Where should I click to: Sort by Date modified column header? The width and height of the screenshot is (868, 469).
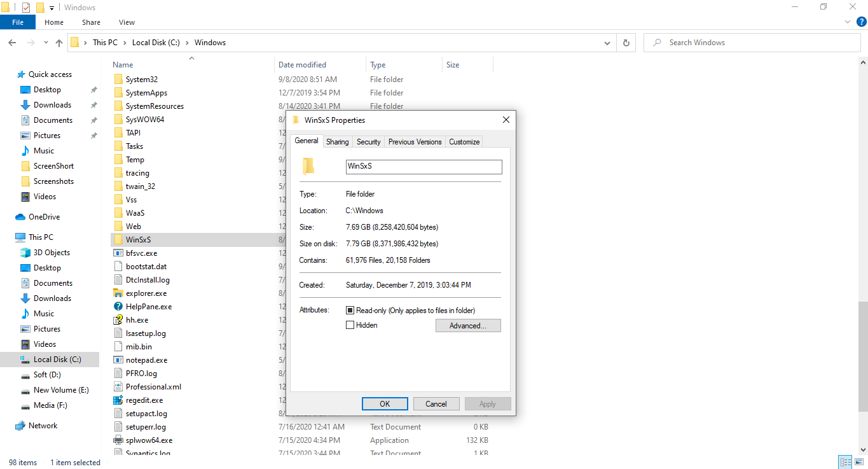point(320,65)
